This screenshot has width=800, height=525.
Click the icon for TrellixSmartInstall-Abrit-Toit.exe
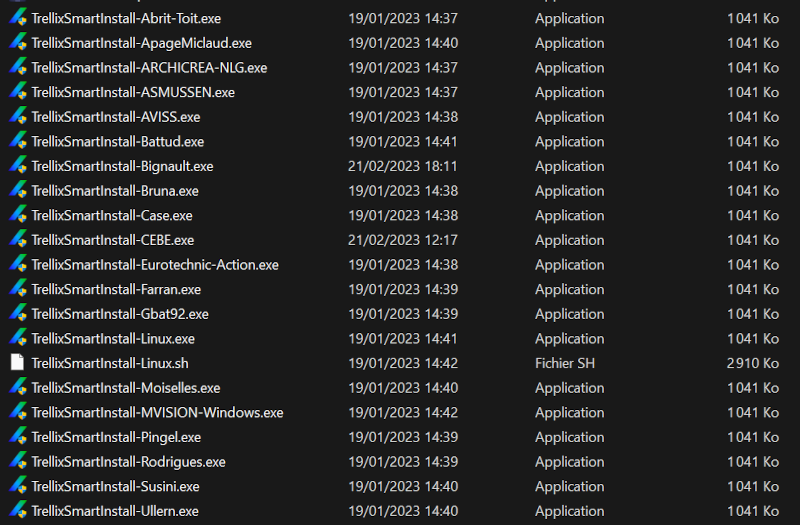click(x=17, y=18)
